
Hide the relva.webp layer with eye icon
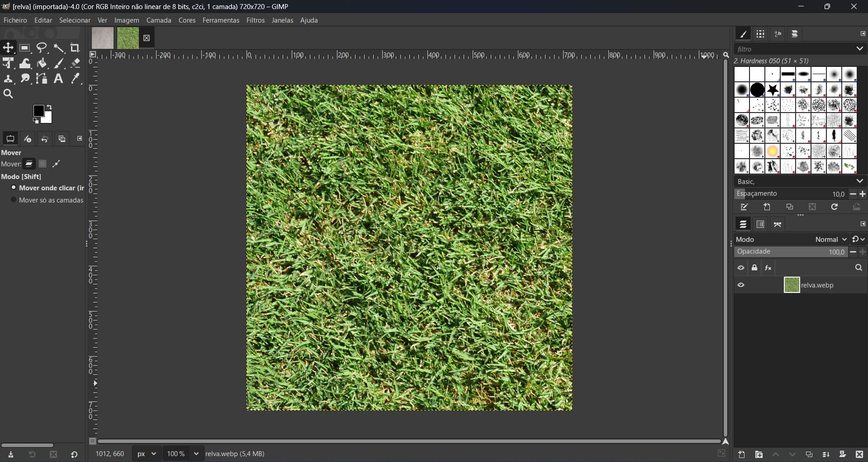[x=741, y=285]
